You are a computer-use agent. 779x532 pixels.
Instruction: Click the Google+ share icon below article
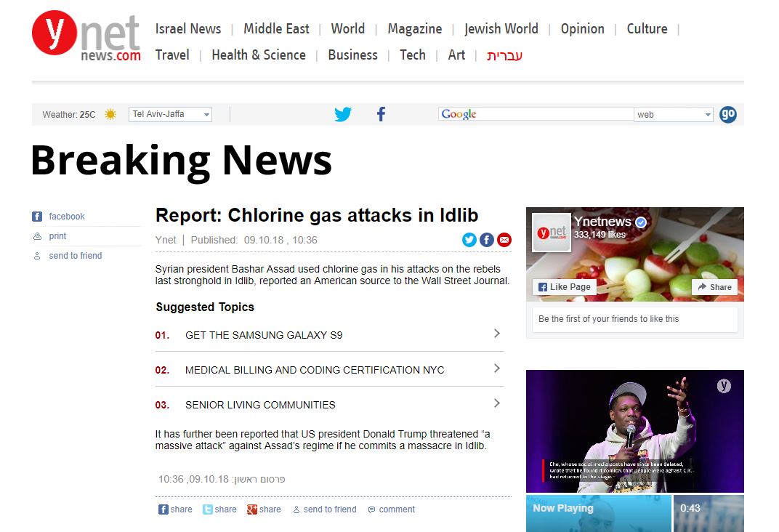point(252,509)
